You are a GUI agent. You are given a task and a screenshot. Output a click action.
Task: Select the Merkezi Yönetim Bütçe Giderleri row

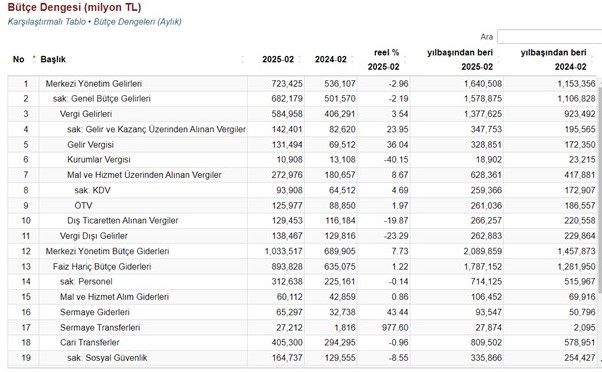(302, 251)
